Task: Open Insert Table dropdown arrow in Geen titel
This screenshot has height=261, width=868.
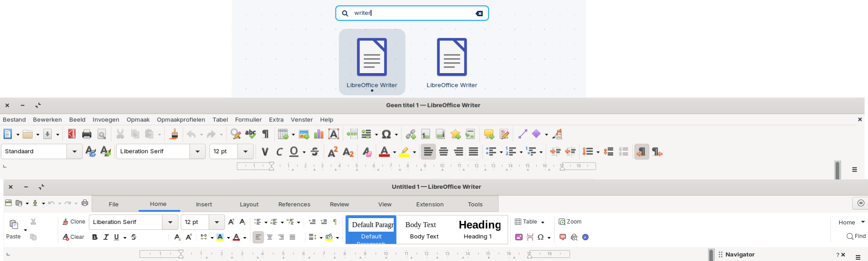Action: click(293, 135)
